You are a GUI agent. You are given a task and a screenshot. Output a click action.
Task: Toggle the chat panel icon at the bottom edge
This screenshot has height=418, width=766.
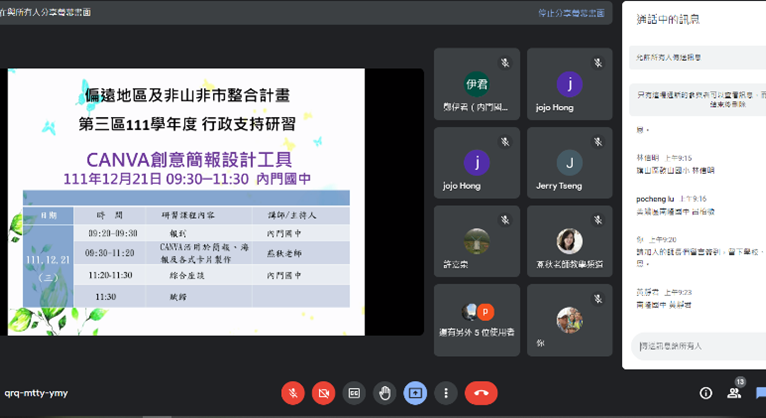[760, 393]
